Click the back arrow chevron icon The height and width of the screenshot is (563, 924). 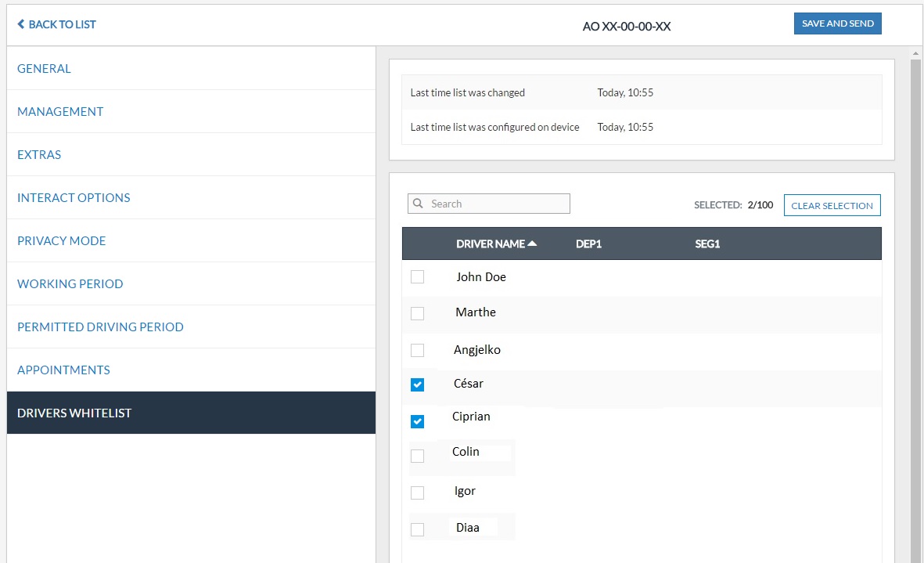21,24
